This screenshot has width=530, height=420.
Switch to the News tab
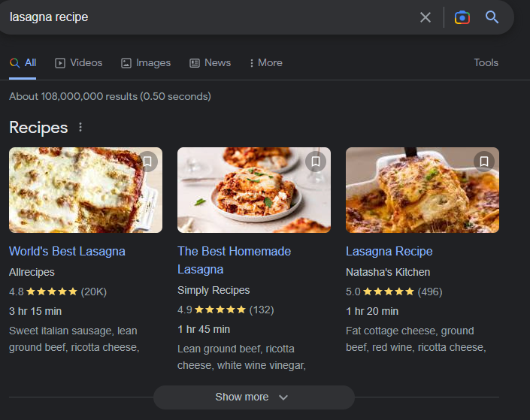[x=210, y=63]
